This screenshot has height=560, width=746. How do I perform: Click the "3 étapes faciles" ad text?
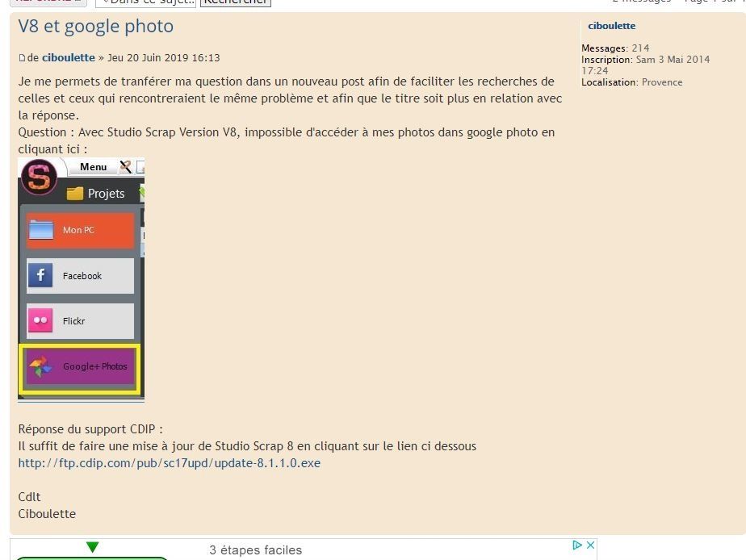click(x=255, y=550)
